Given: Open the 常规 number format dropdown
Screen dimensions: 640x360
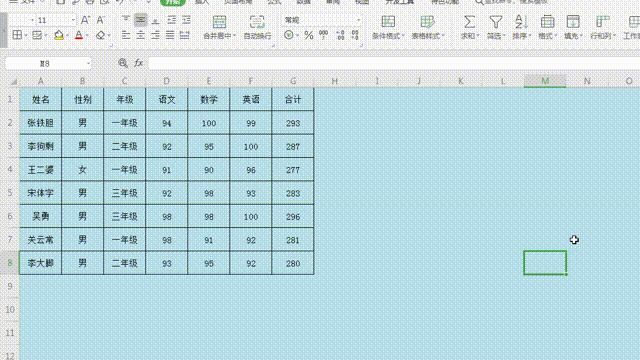Looking at the screenshot, I should click(358, 20).
